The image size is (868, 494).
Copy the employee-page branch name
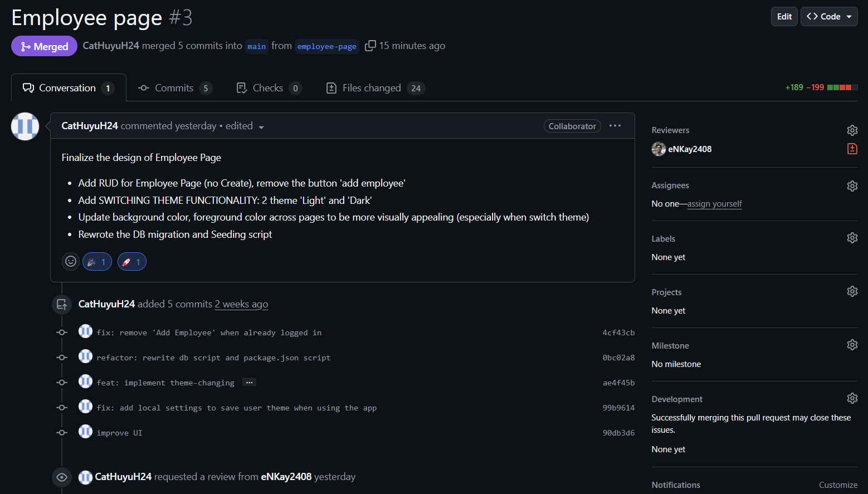tap(370, 46)
